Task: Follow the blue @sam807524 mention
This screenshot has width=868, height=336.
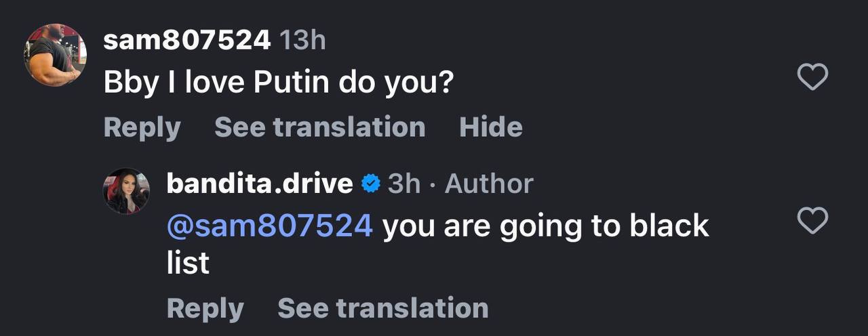Action: [x=270, y=226]
